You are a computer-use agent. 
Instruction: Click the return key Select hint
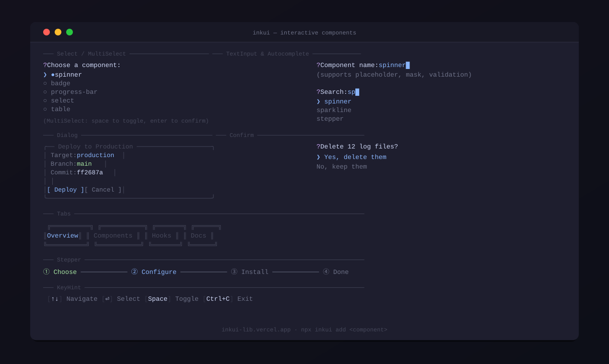point(121,299)
